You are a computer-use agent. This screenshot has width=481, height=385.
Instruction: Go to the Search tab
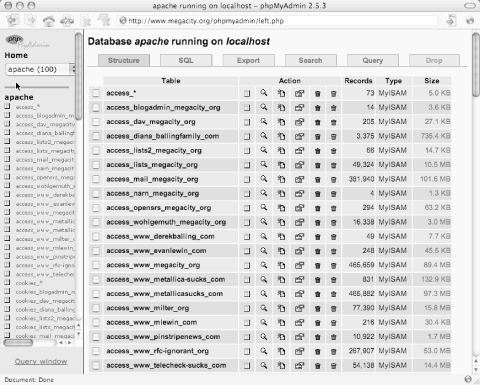point(310,60)
